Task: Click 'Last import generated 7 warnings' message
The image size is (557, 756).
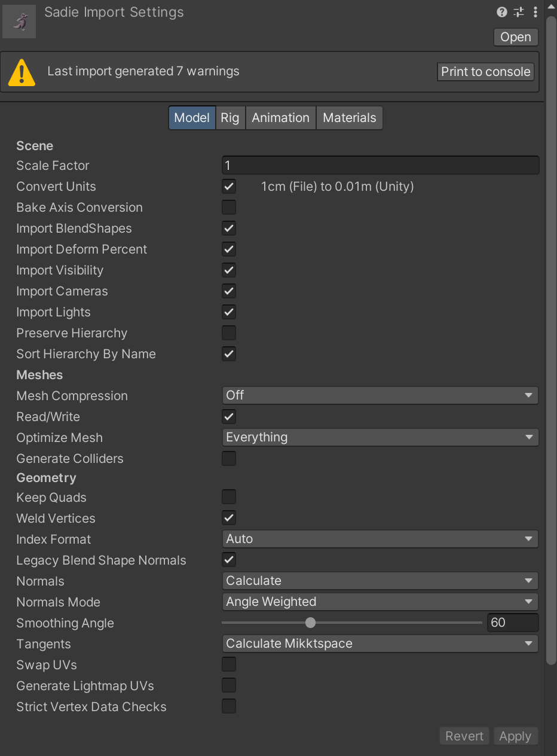Action: pyautogui.click(x=143, y=71)
